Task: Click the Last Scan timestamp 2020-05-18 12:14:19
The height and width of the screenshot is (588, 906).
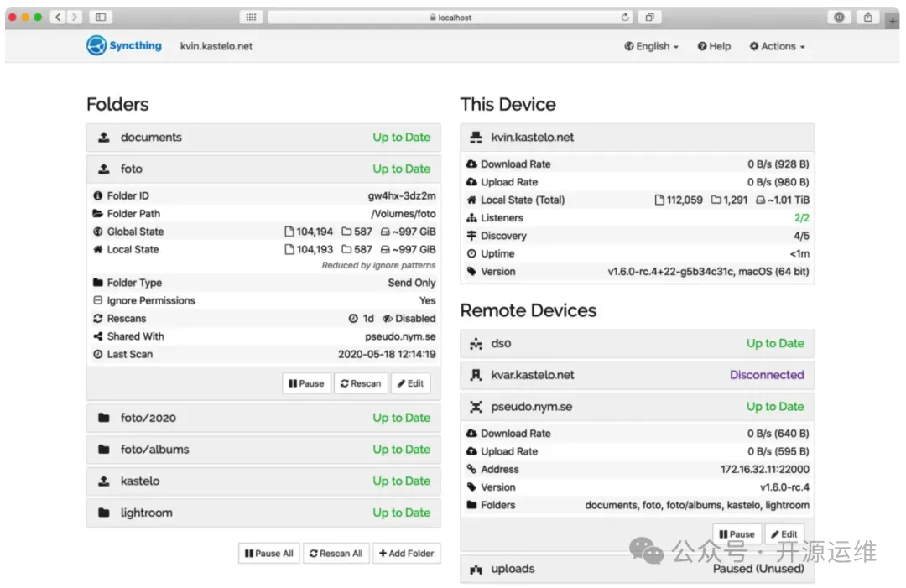Action: 387,354
